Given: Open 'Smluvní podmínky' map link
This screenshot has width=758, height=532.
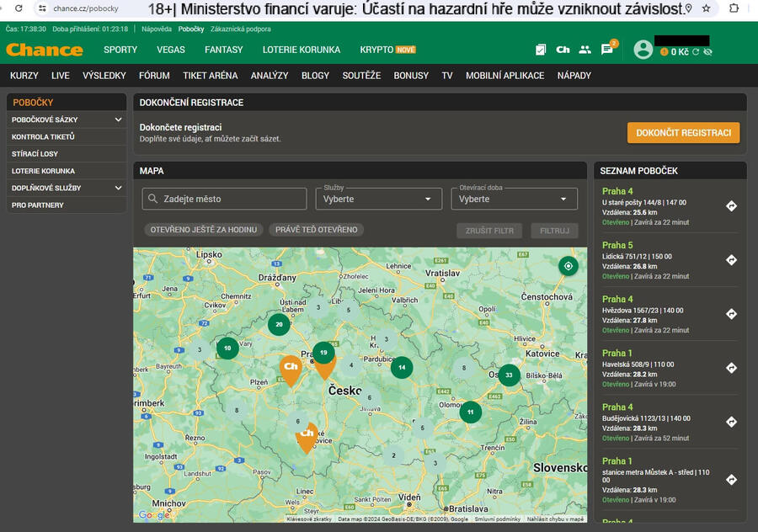Looking at the screenshot, I should (498, 519).
